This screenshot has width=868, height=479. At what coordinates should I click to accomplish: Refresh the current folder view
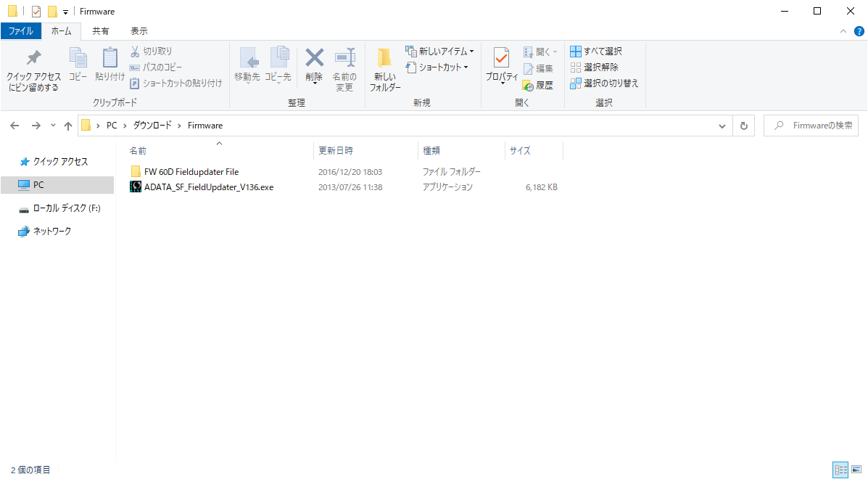point(743,126)
